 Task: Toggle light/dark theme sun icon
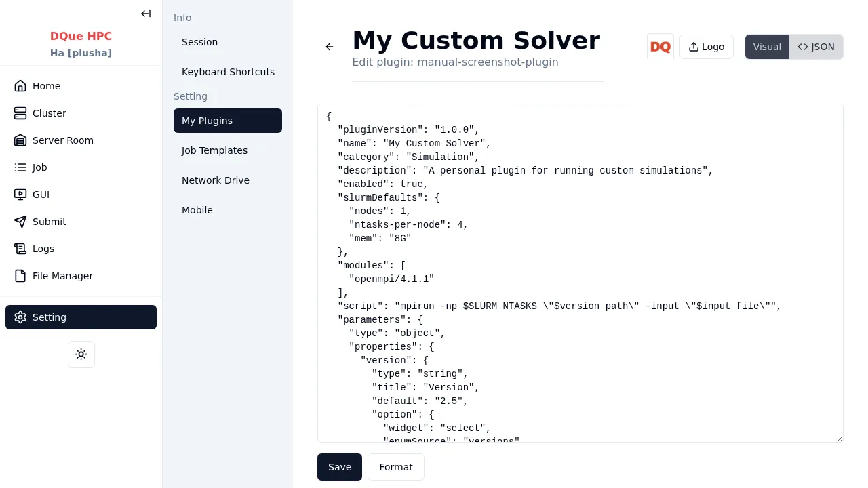[81, 354]
